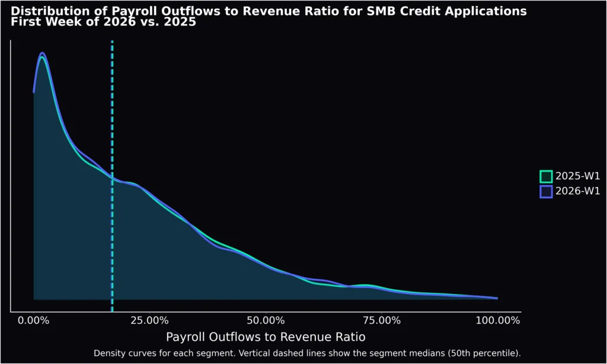Click the 2025-W1 legend color swatch
The height and width of the screenshot is (364, 607).
click(x=546, y=177)
